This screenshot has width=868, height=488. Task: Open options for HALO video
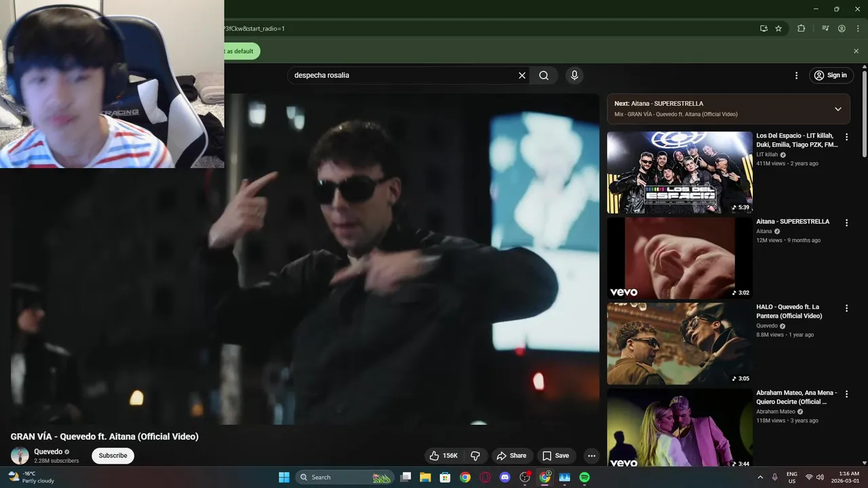click(x=846, y=308)
